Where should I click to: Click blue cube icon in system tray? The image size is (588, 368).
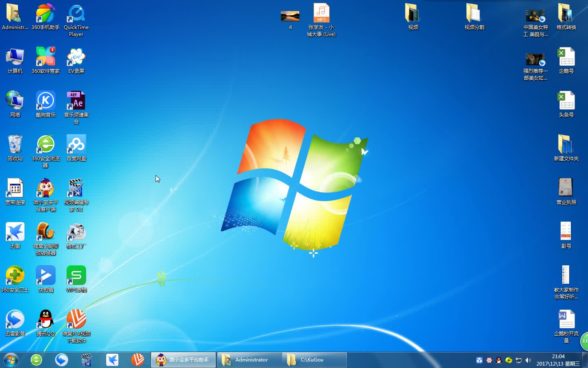pyautogui.click(x=479, y=360)
